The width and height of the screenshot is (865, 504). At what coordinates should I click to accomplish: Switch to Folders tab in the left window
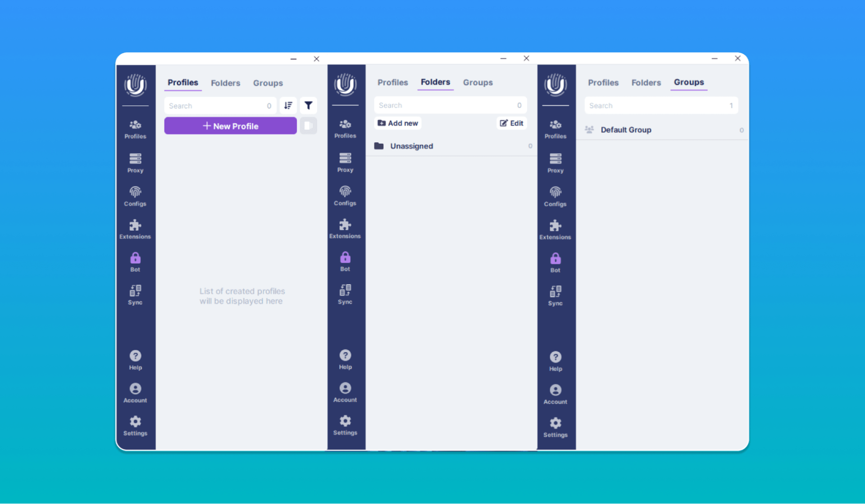click(225, 83)
